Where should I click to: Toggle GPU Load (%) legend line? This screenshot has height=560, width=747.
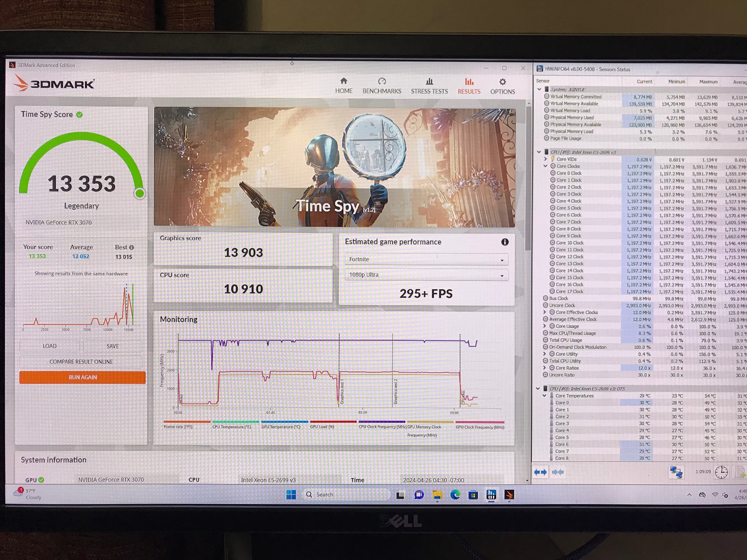(333, 425)
